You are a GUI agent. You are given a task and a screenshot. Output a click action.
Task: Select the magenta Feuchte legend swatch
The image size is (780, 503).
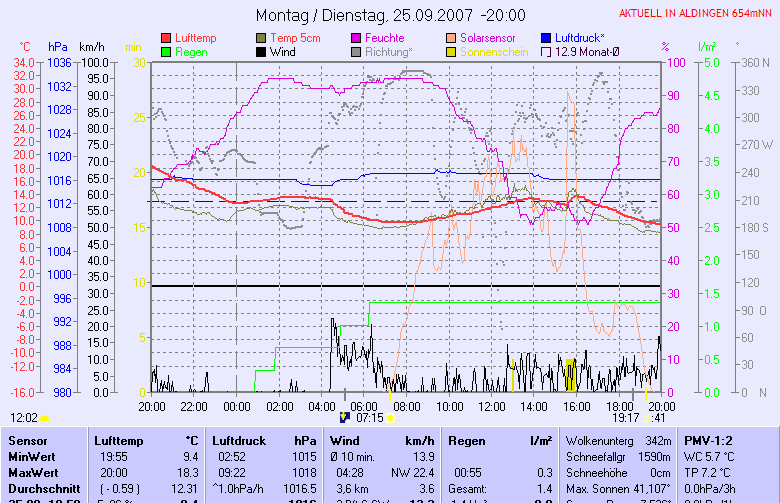tap(357, 37)
